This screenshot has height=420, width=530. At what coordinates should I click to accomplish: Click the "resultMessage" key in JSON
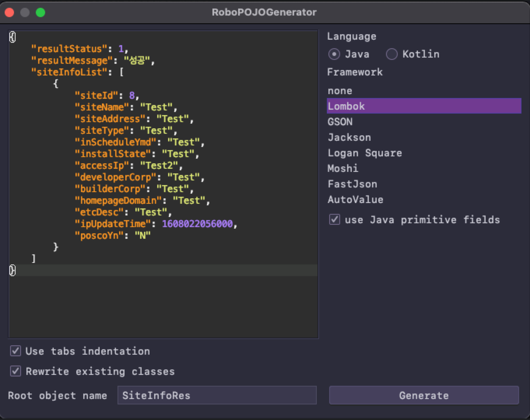pos(72,60)
